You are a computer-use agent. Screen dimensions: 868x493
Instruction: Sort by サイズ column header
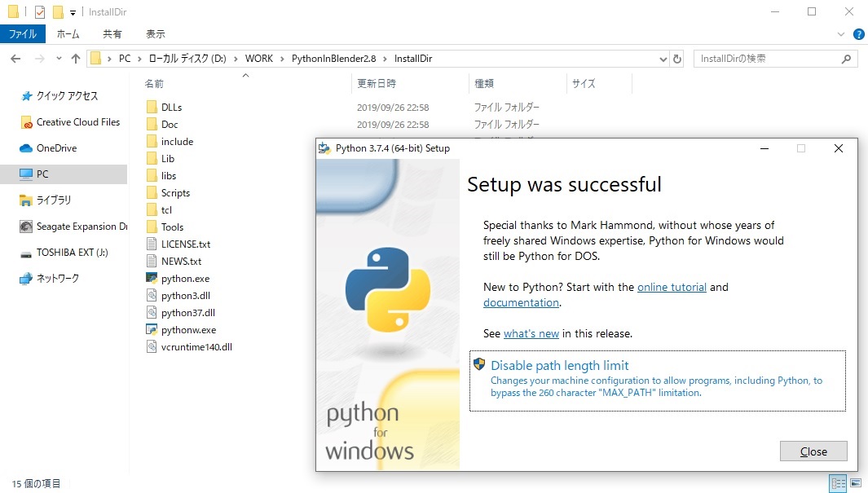pyautogui.click(x=584, y=84)
